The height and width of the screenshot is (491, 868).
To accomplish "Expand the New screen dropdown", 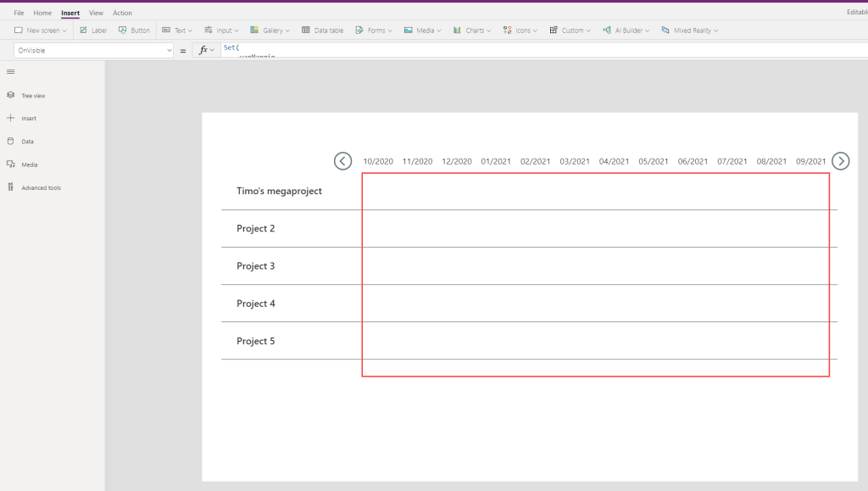I will coord(41,31).
